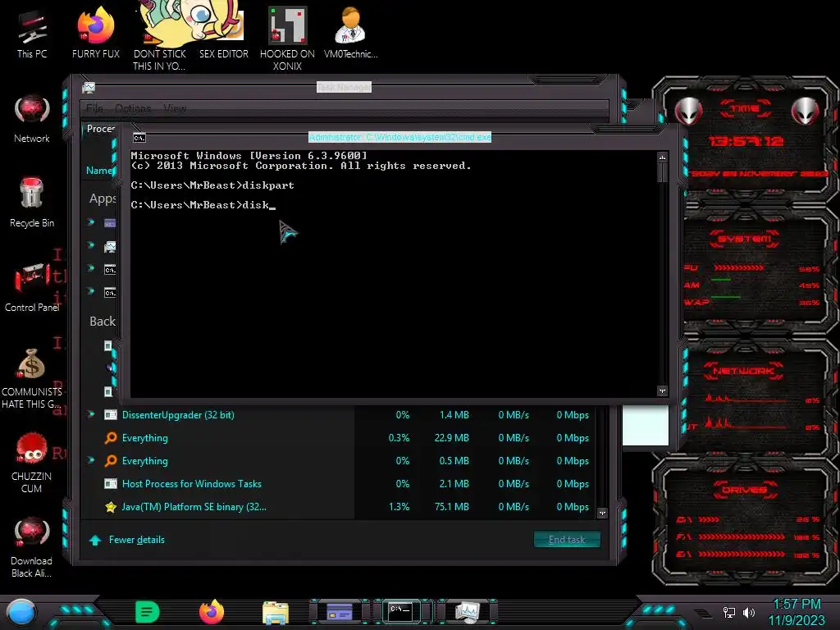
Task: Sort processes by Name column header
Action: 99,171
